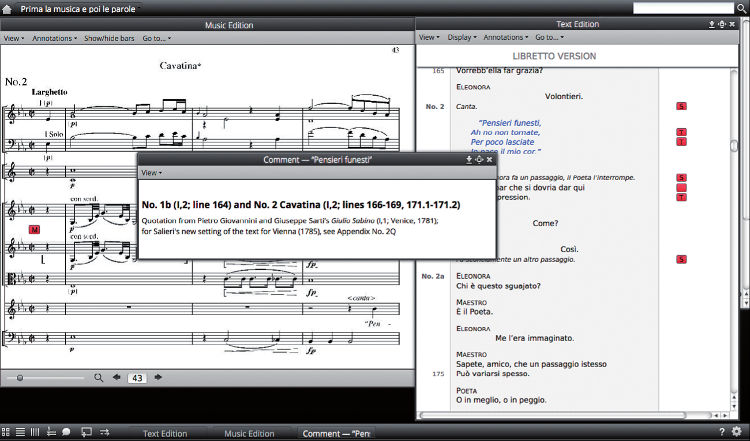
Task: Open help with the question mark icon
Action: pyautogui.click(x=722, y=432)
